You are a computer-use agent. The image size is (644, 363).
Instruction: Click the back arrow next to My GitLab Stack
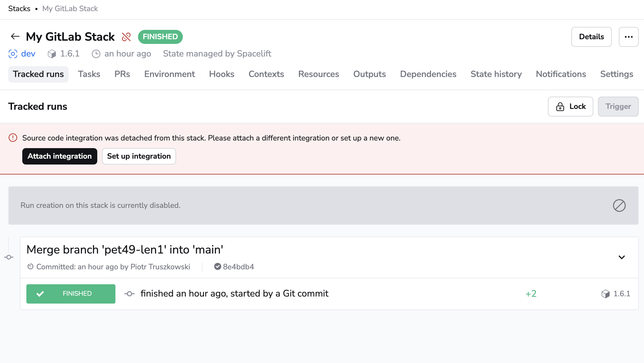(15, 36)
